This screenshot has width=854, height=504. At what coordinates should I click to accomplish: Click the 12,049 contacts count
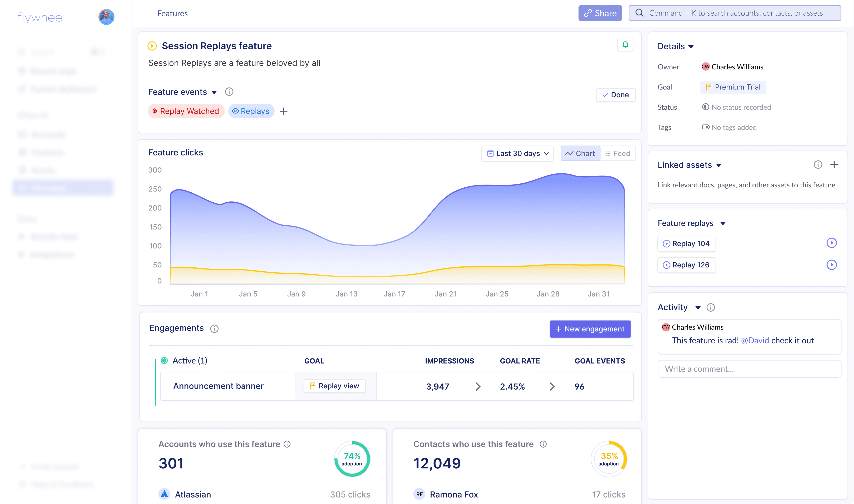[437, 463]
